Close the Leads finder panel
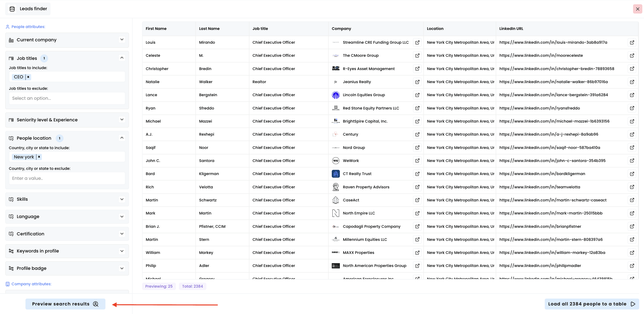The image size is (644, 314). click(637, 9)
